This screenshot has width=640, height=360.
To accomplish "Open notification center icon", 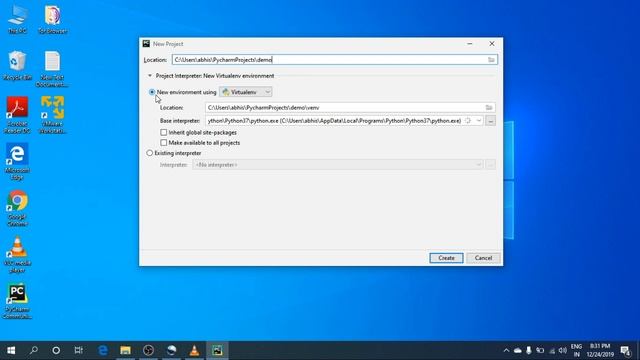I will [x=625, y=350].
